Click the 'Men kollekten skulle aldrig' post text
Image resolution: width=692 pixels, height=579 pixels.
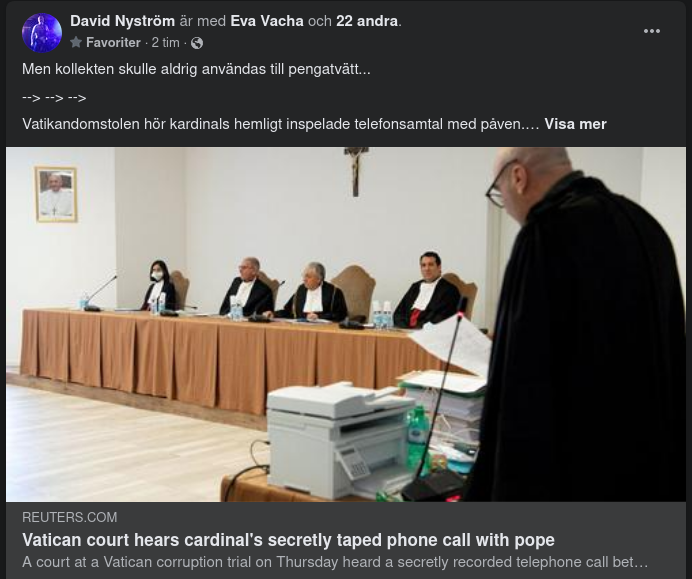[x=196, y=69]
